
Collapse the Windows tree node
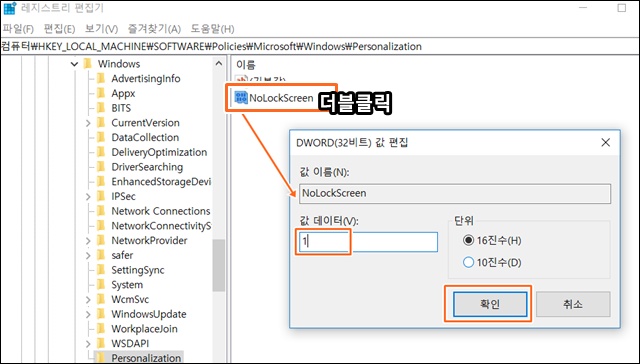(x=74, y=64)
